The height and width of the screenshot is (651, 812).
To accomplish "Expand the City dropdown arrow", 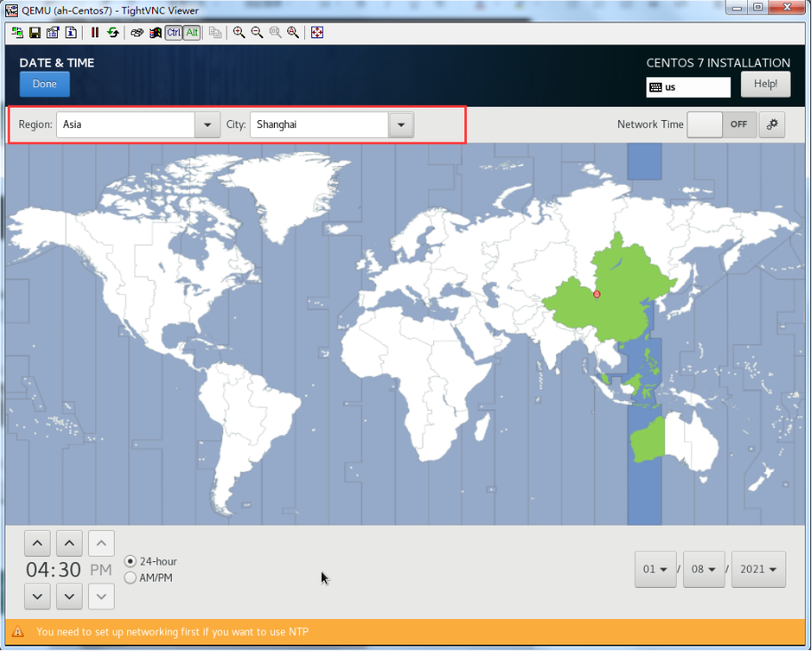I will [401, 125].
